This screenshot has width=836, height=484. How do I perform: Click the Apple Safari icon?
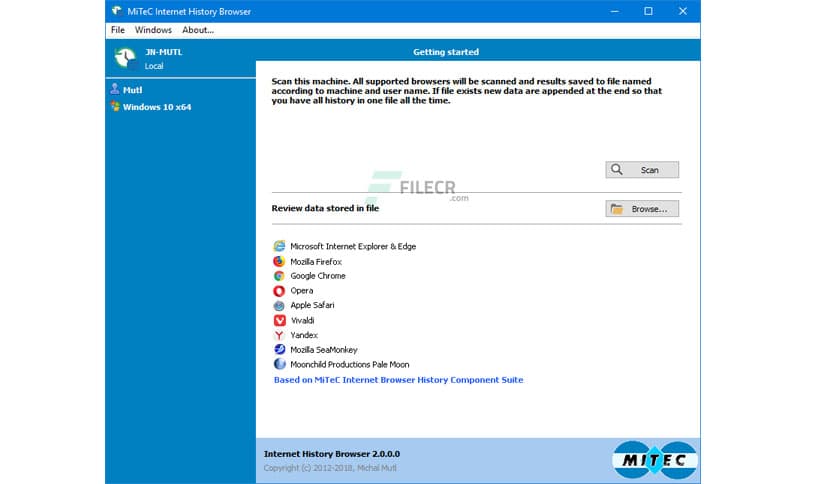pos(279,305)
